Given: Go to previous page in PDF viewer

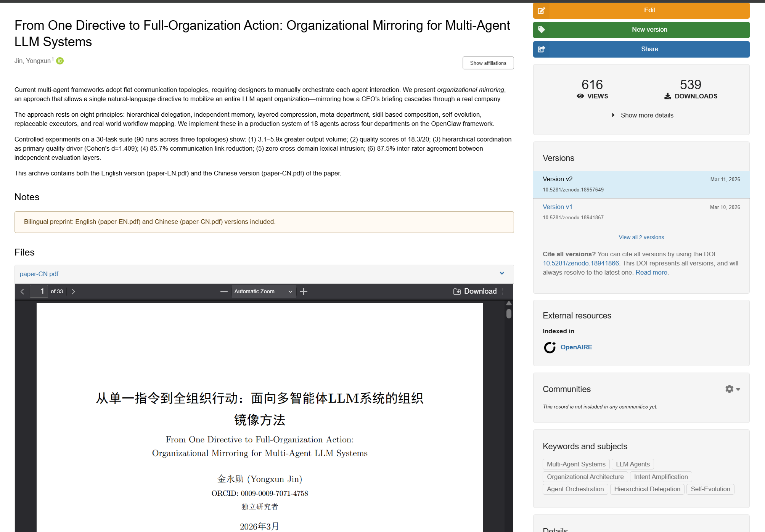Looking at the screenshot, I should click(x=22, y=291).
